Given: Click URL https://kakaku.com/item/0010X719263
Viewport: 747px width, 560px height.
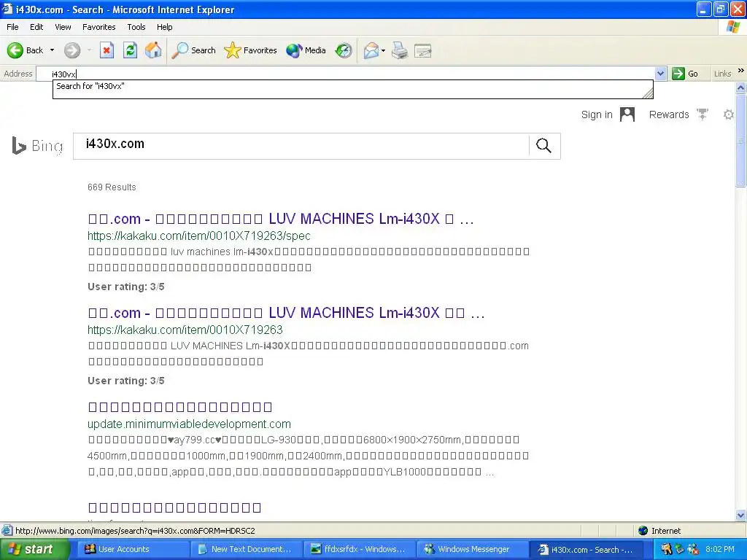Looking at the screenshot, I should click(185, 330).
